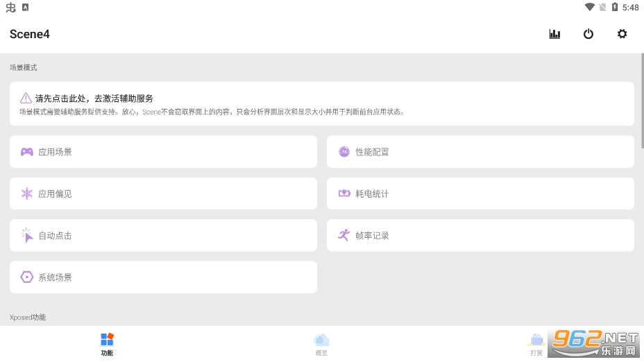
Task: Tap the gamepad icon for 应用场景
Action: click(26, 152)
